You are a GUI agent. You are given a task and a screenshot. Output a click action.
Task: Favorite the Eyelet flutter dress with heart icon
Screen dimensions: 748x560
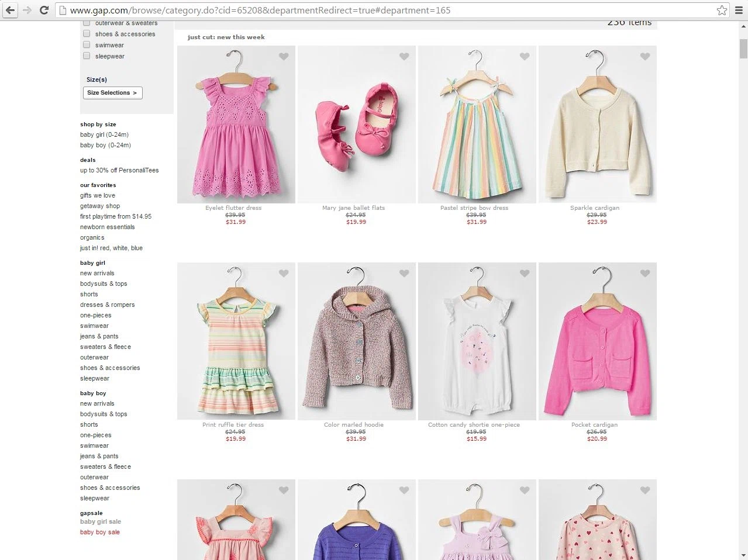(x=284, y=57)
